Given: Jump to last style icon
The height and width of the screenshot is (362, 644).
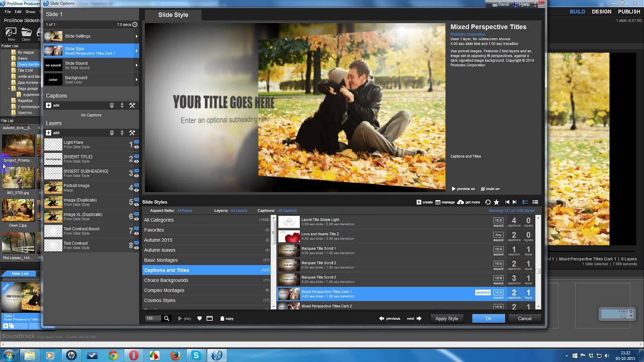Looking at the screenshot, I should [x=514, y=202].
